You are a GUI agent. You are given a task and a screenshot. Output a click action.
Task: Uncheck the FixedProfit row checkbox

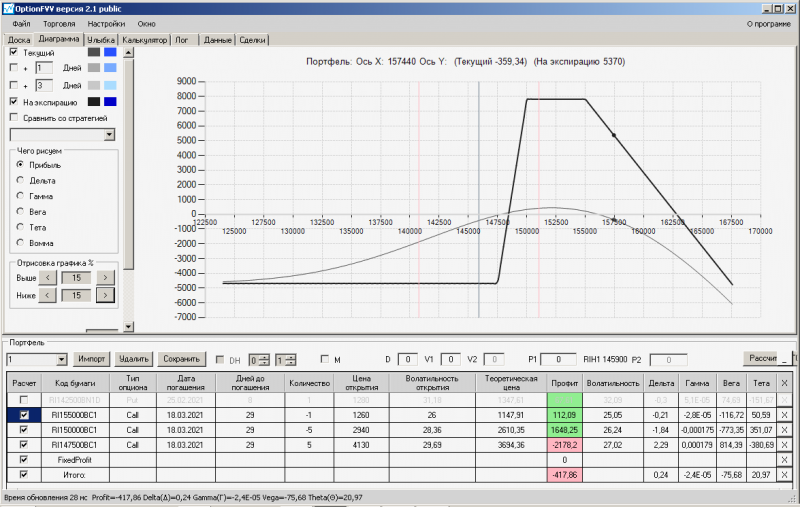tap(23, 460)
